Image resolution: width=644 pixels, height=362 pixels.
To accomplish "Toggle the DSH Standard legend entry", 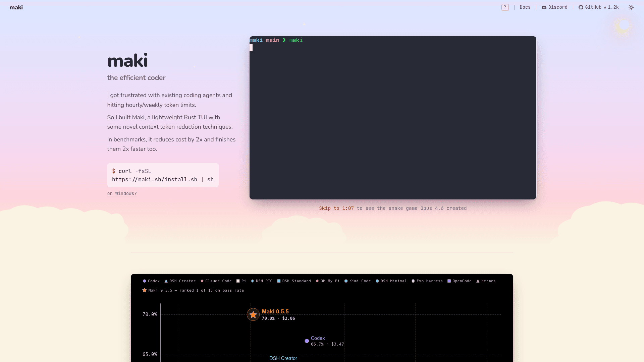I will 294,281.
